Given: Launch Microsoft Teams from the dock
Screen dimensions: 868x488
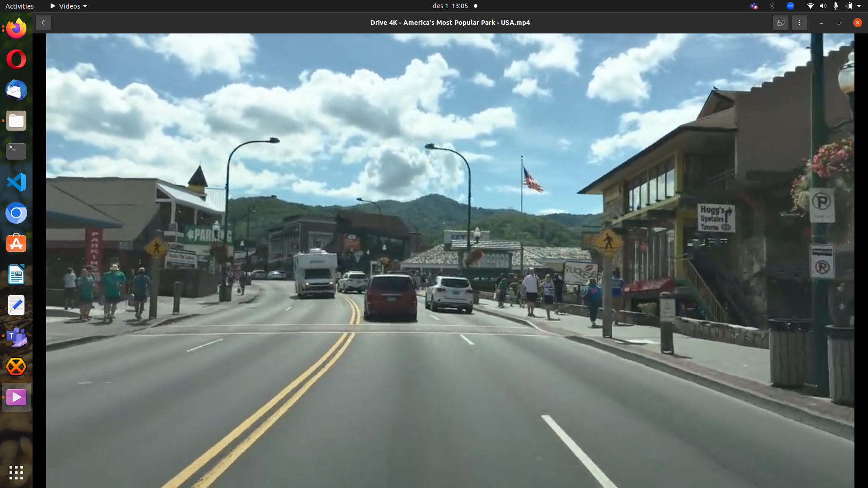Looking at the screenshot, I should [16, 337].
